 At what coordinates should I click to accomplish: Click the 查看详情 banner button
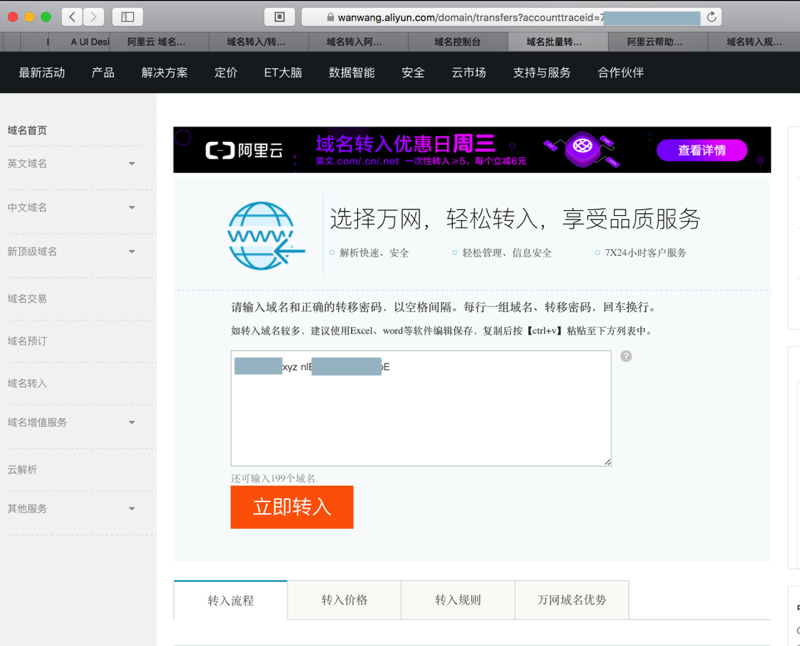pos(702,151)
